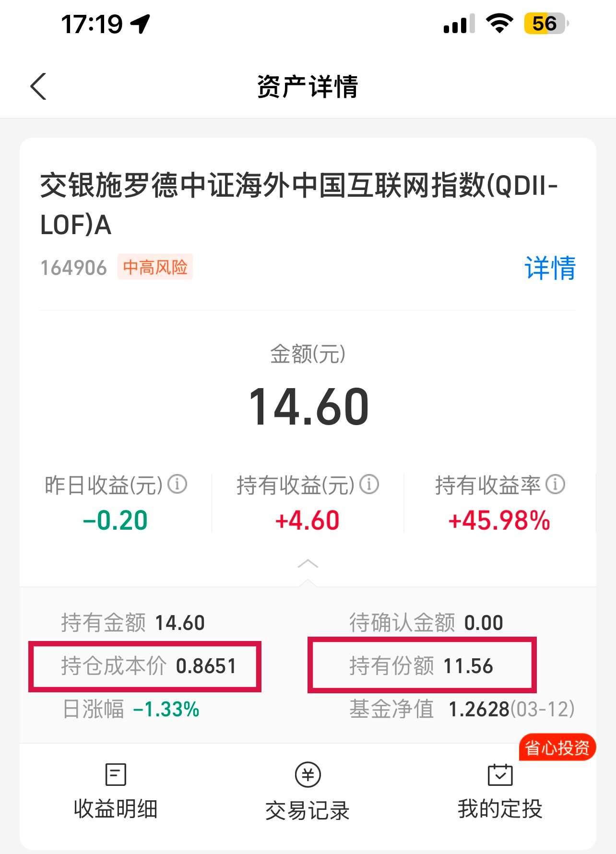The height and width of the screenshot is (854, 616).
Task: Tap info icon beside 持有收益(元)
Action: coord(369,484)
